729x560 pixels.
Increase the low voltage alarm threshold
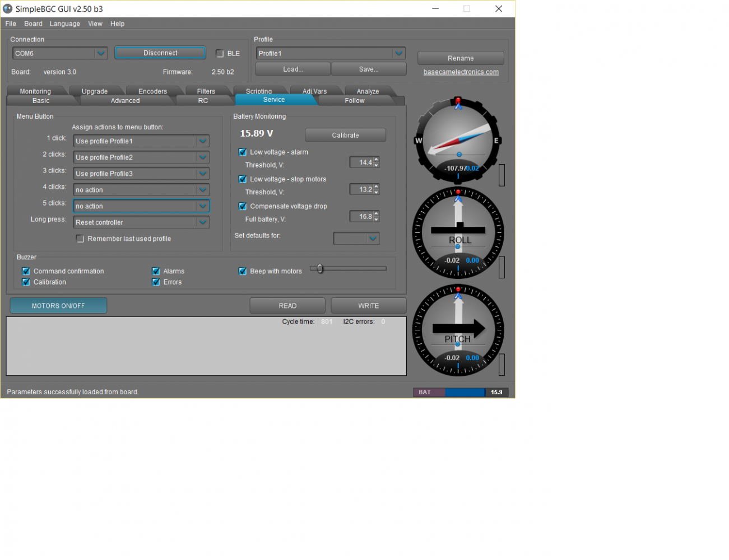377,160
